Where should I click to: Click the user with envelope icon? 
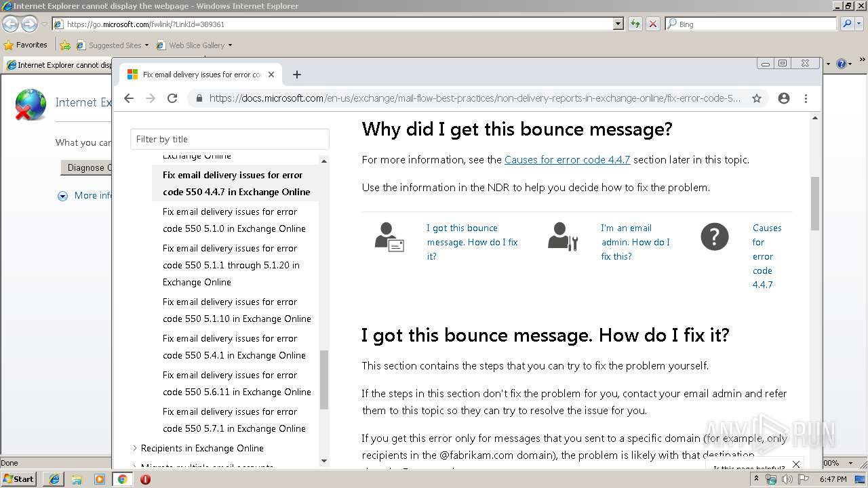389,237
